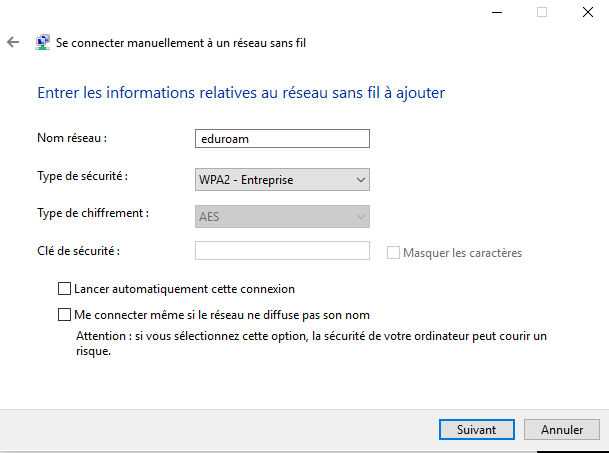
Task: Focus the Nom réseau field containing eduroam
Action: pos(282,139)
